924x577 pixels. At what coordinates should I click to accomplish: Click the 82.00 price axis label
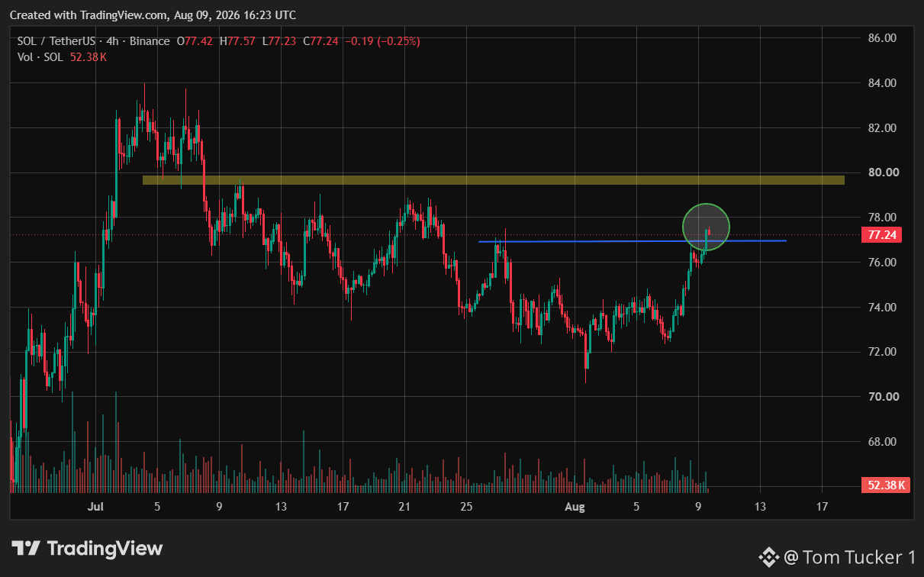[881, 127]
